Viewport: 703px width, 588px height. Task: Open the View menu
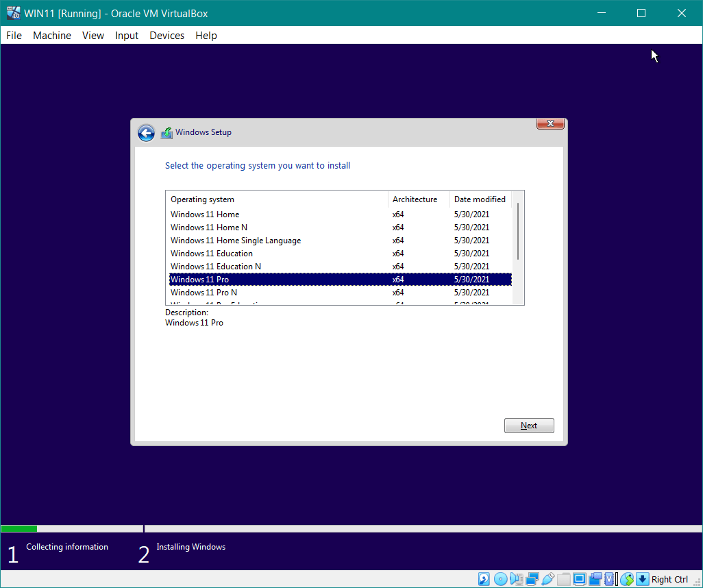coord(93,36)
